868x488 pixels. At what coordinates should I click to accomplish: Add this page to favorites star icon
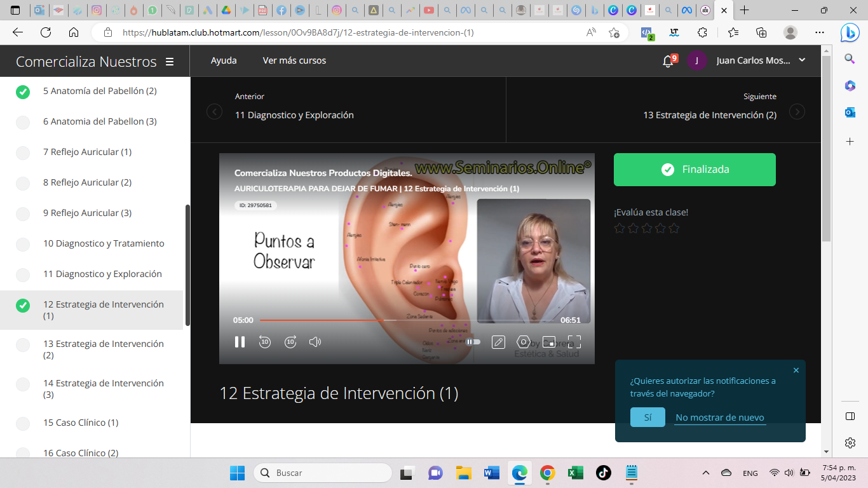(x=614, y=32)
